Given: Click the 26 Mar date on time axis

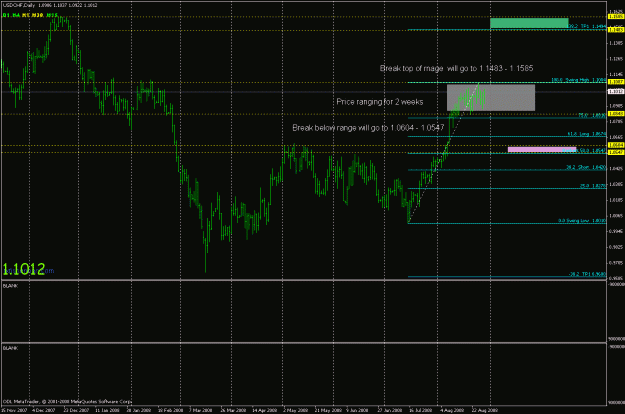Looking at the screenshot, I should tap(233, 410).
